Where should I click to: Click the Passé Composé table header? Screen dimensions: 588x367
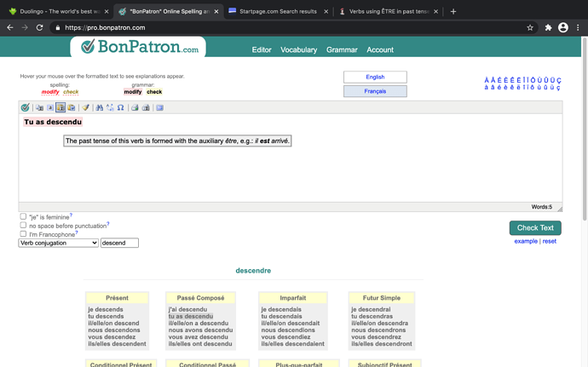pos(200,298)
